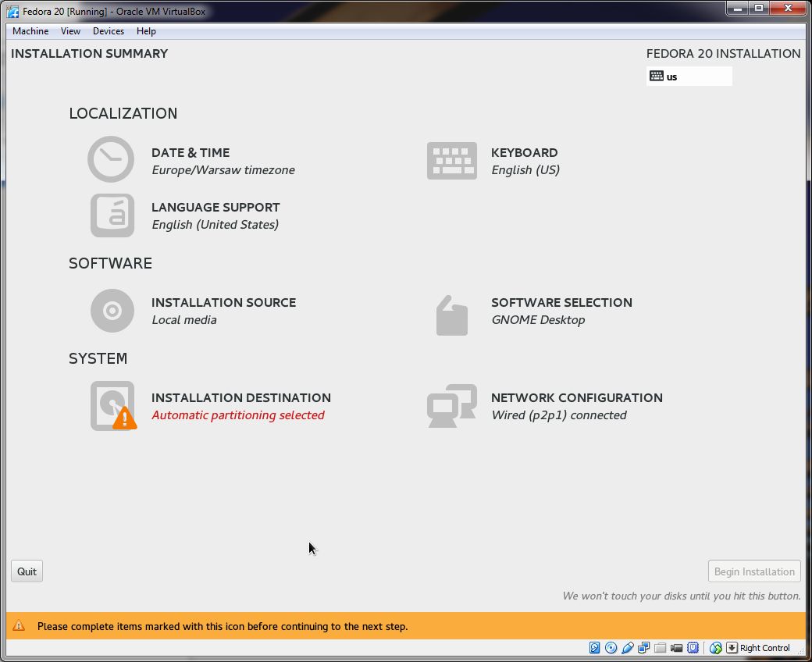Click the 'LOCALIZATION' section heading

pos(123,113)
